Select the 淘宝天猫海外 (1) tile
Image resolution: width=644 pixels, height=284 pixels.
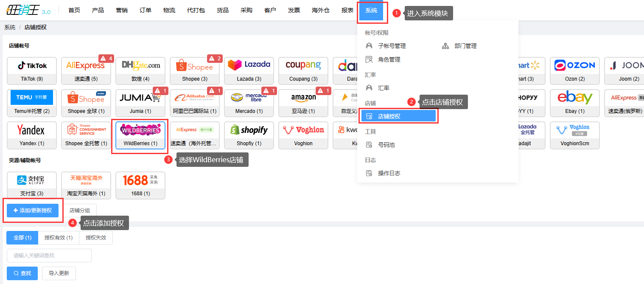(x=86, y=185)
